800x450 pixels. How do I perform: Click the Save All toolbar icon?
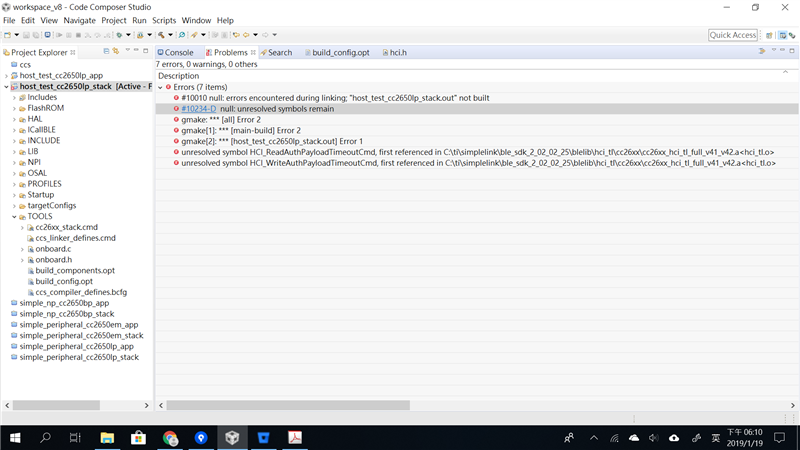(36, 35)
